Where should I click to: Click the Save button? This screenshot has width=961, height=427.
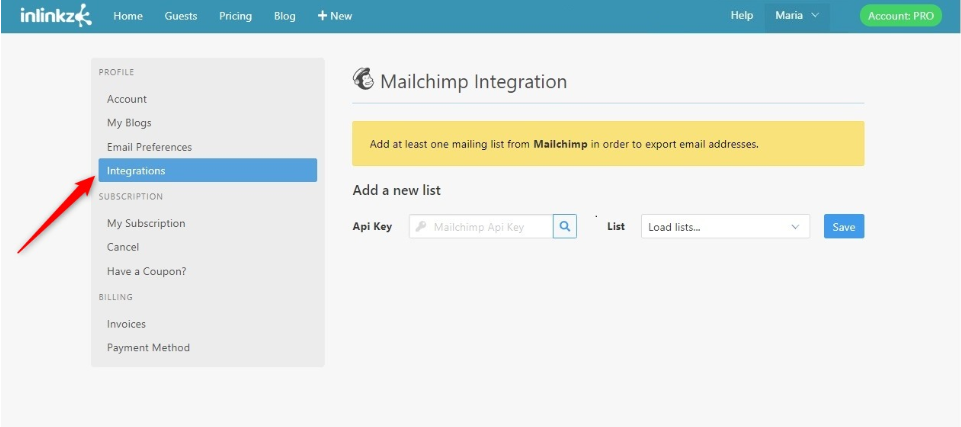[x=844, y=227]
